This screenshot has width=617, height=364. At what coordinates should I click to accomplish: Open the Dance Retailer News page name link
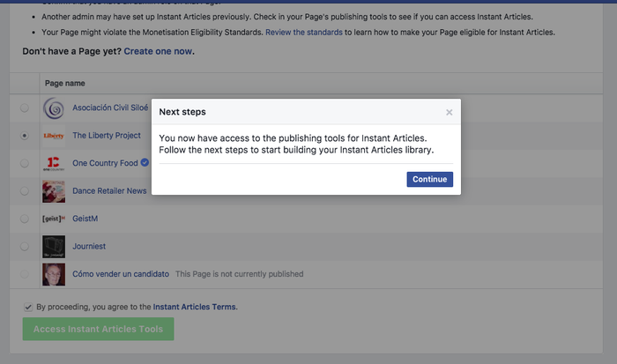pyautogui.click(x=109, y=190)
